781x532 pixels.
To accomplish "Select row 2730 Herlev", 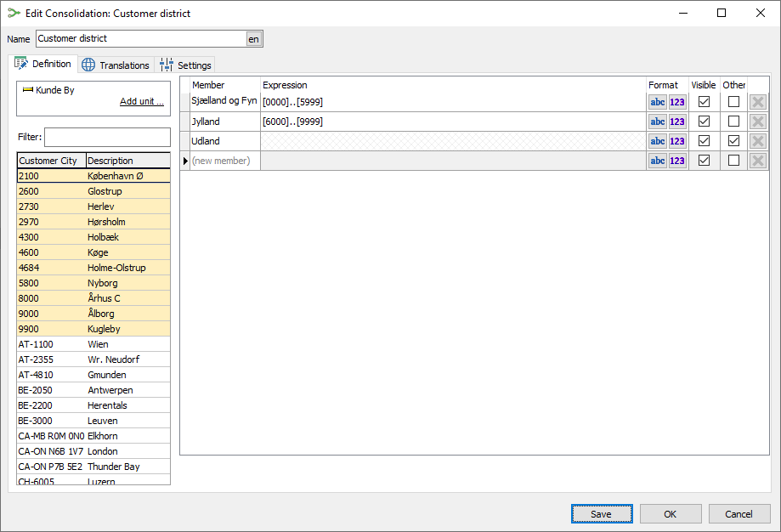I will [x=93, y=207].
